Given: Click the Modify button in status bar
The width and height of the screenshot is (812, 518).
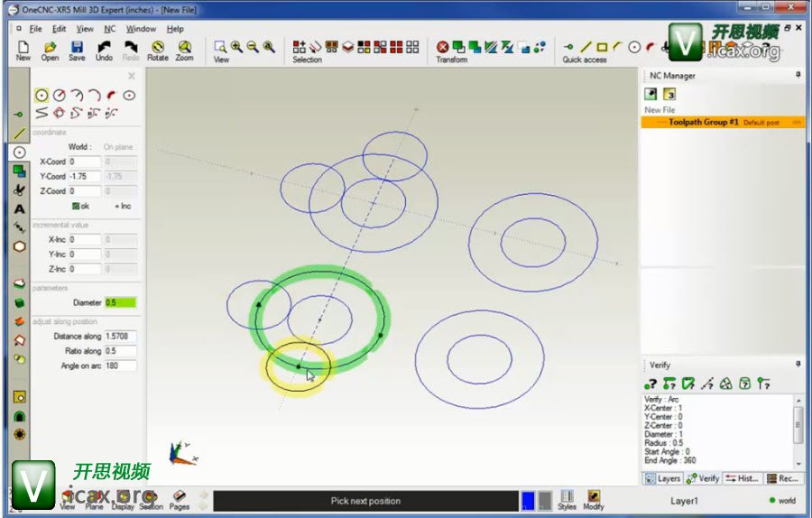Looking at the screenshot, I should pyautogui.click(x=594, y=499).
